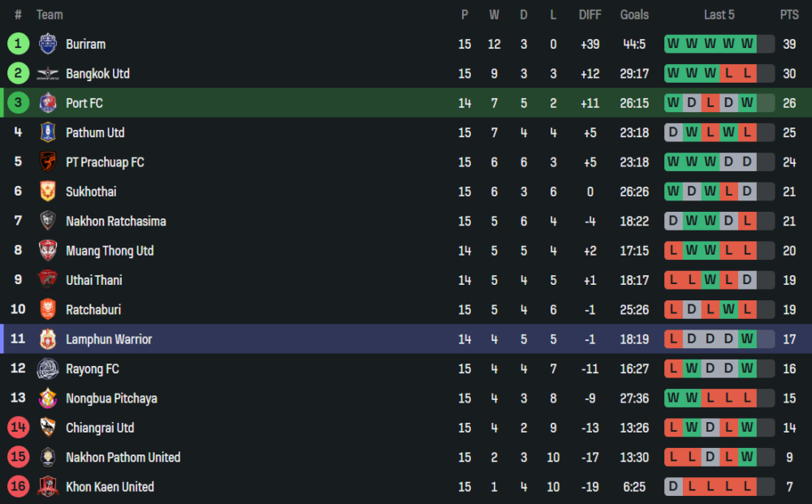This screenshot has width=812, height=504.
Task: Click the Chiangrai Utd team crest
Action: pos(48,428)
